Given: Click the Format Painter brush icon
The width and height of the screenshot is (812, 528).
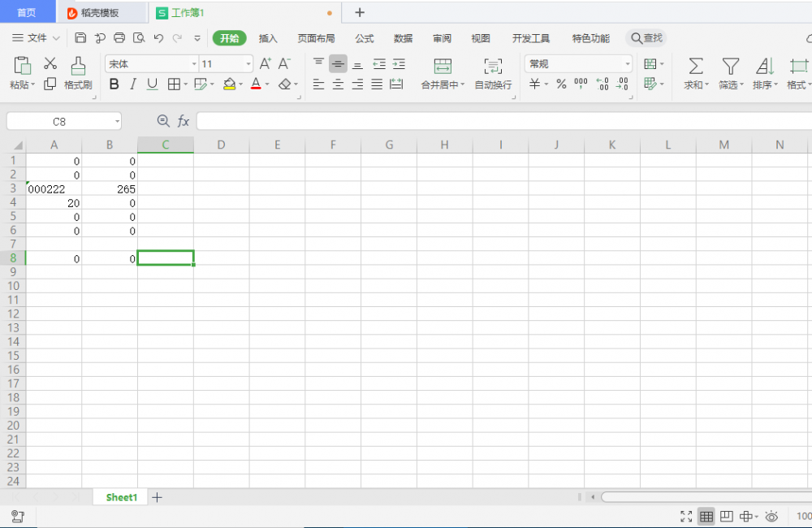Looking at the screenshot, I should 78,66.
